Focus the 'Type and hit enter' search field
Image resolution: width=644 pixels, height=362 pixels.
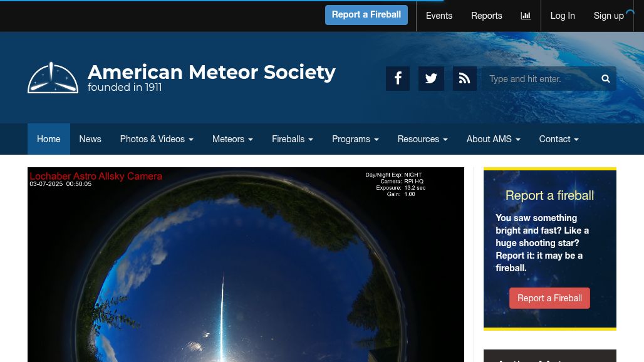click(549, 78)
